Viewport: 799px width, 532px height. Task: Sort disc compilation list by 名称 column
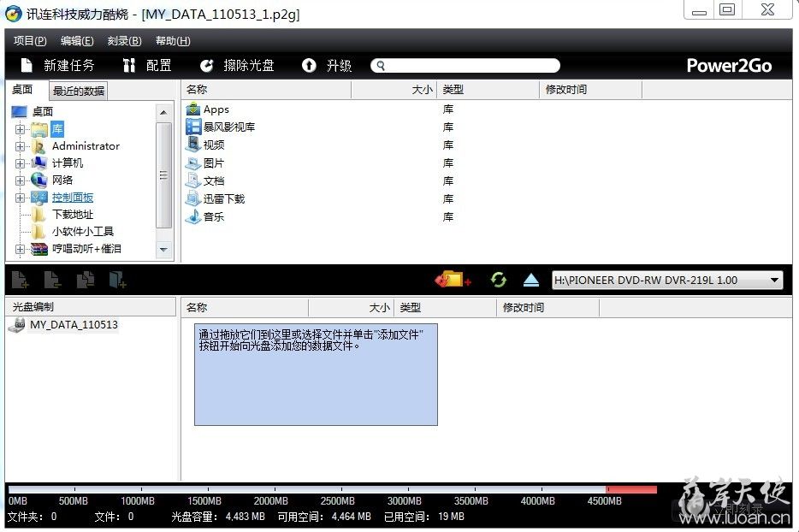(x=245, y=308)
